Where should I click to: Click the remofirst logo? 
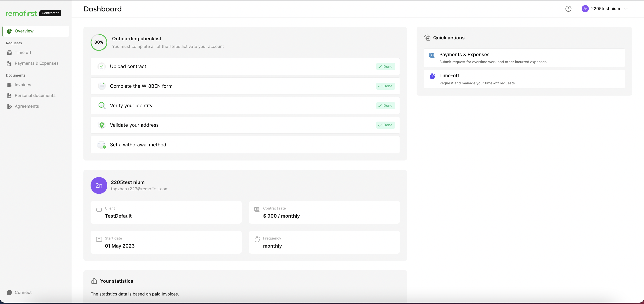pyautogui.click(x=21, y=13)
